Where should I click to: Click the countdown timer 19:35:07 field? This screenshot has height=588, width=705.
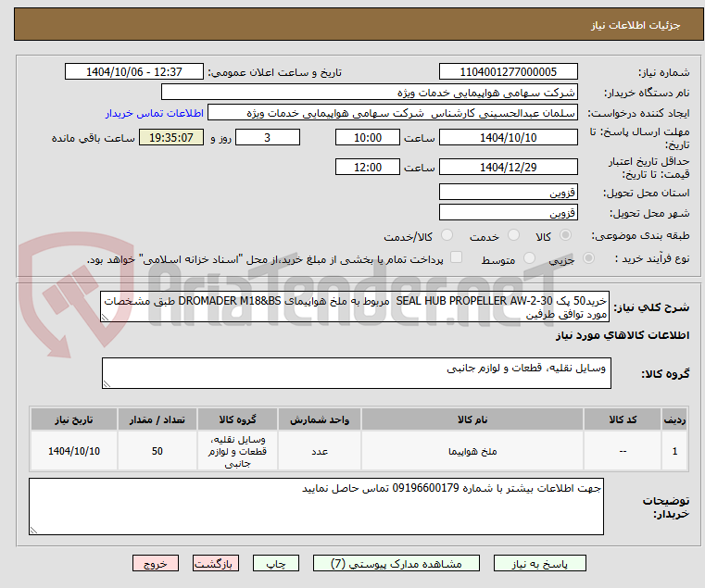pyautogui.click(x=171, y=138)
